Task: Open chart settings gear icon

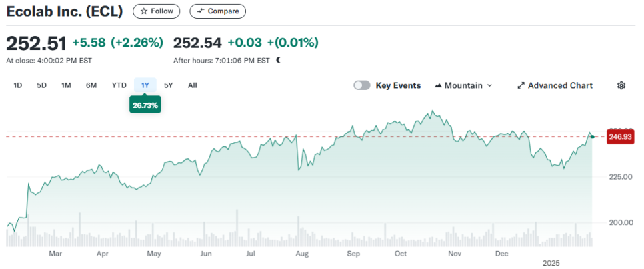Action: pyautogui.click(x=621, y=85)
